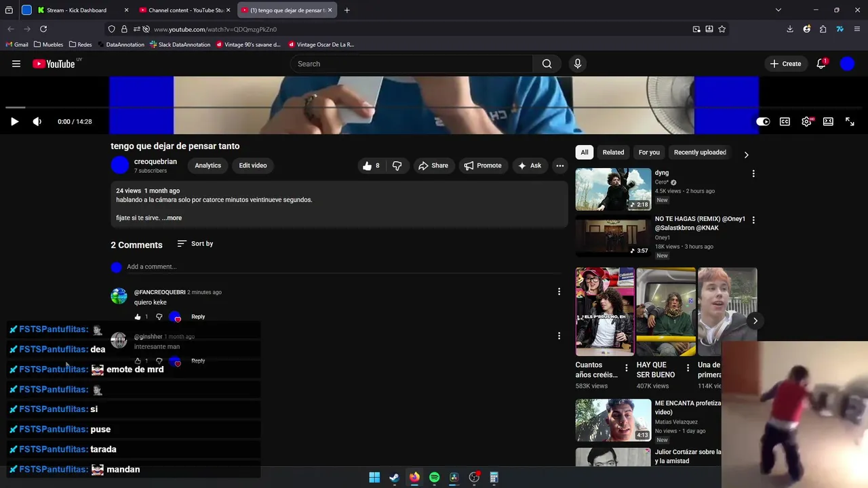Advance the Shorts shelf with next arrow
The image size is (868, 488).
(755, 321)
